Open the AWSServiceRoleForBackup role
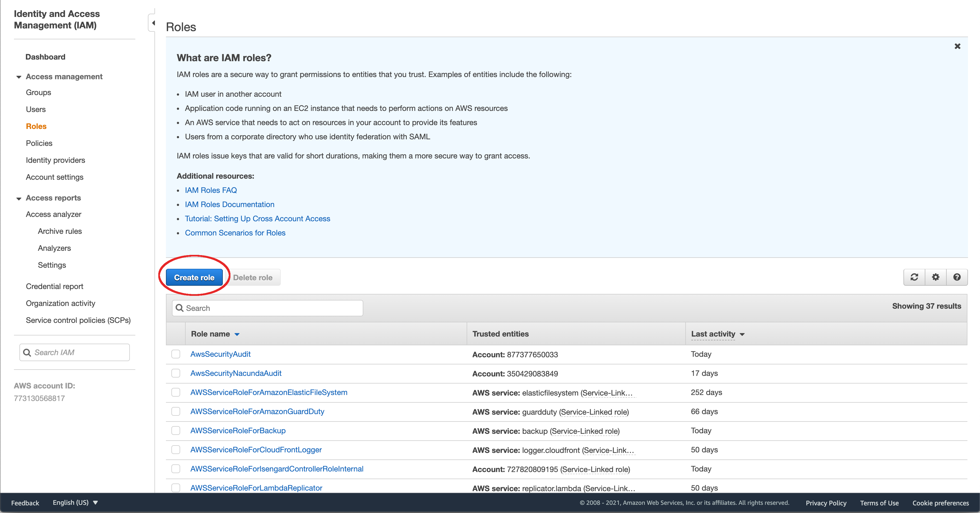This screenshot has width=980, height=513. (238, 431)
